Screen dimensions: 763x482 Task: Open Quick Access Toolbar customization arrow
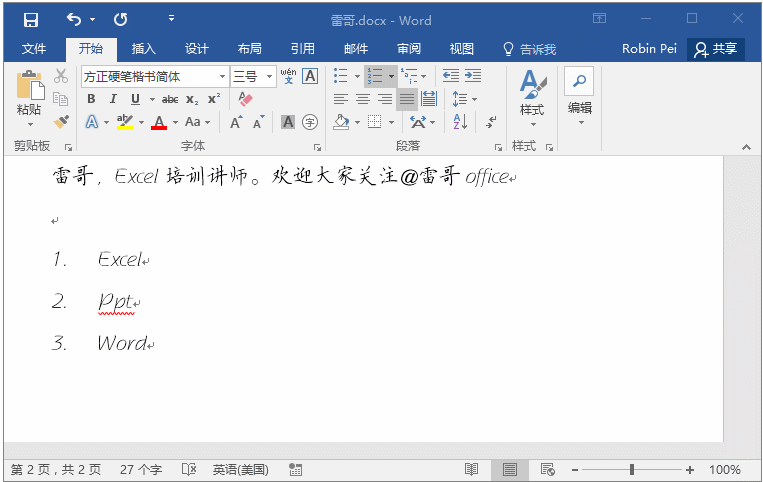[171, 18]
